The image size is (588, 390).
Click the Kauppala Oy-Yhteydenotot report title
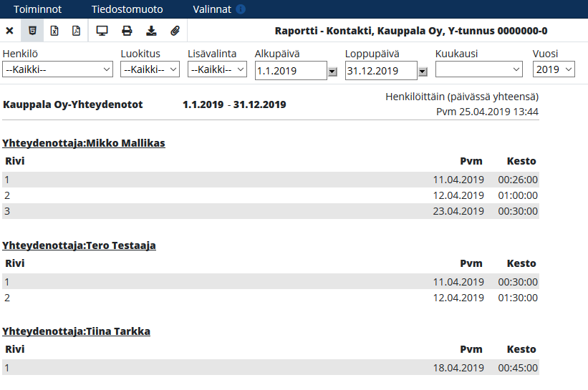[x=73, y=104]
